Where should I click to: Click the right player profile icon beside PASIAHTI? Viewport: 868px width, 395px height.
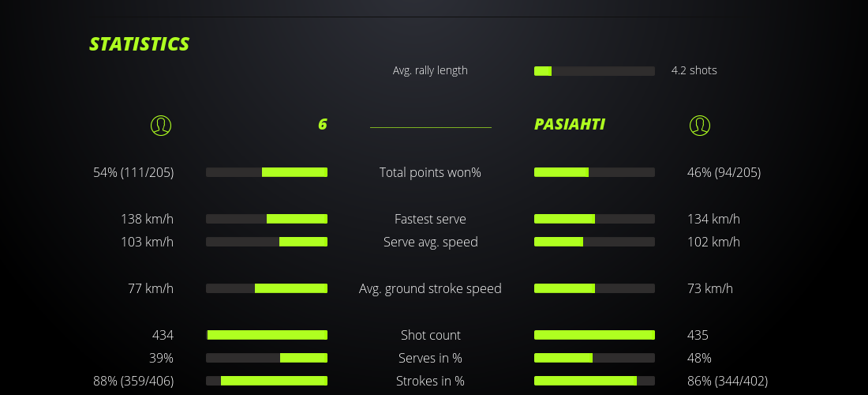pos(699,125)
